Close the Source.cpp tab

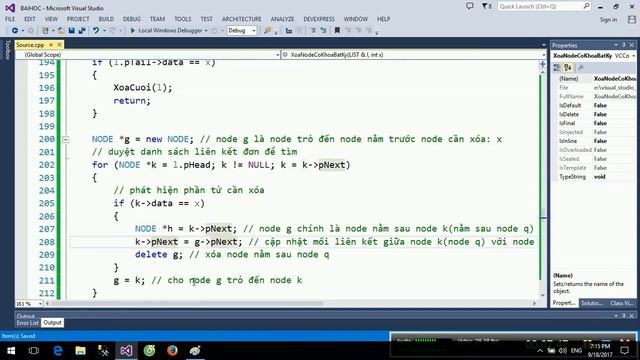[60, 45]
